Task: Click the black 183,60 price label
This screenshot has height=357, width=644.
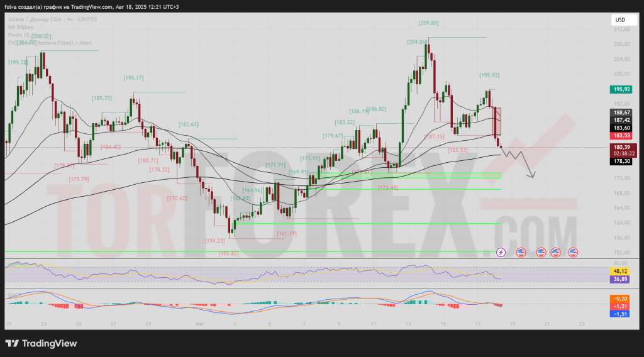Action: (621, 128)
